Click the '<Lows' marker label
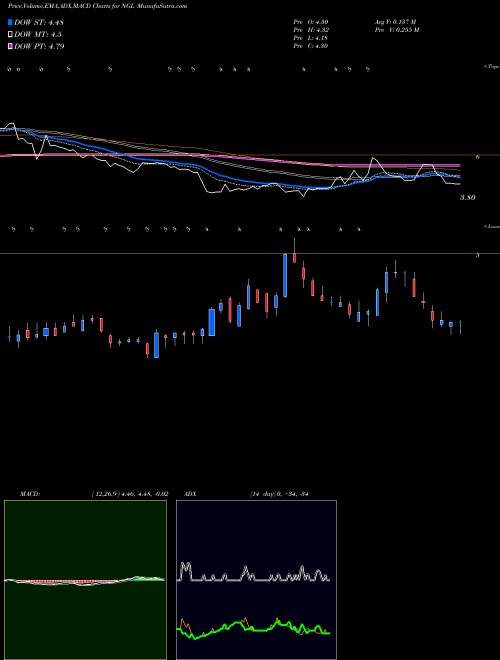 pyautogui.click(x=491, y=226)
